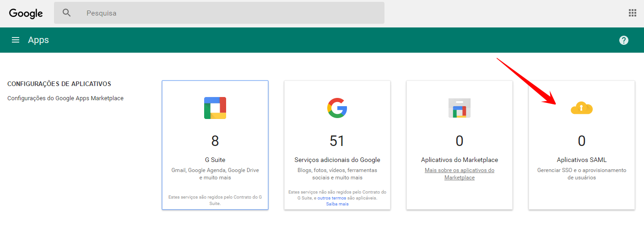Click the 'outros termos' link
644x232 pixels.
pyautogui.click(x=331, y=198)
